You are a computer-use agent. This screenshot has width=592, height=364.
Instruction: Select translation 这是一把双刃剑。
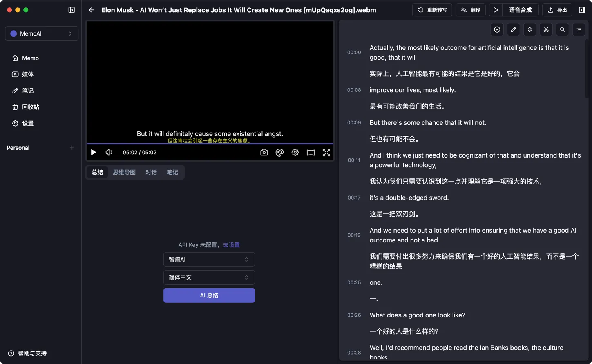pyautogui.click(x=395, y=214)
